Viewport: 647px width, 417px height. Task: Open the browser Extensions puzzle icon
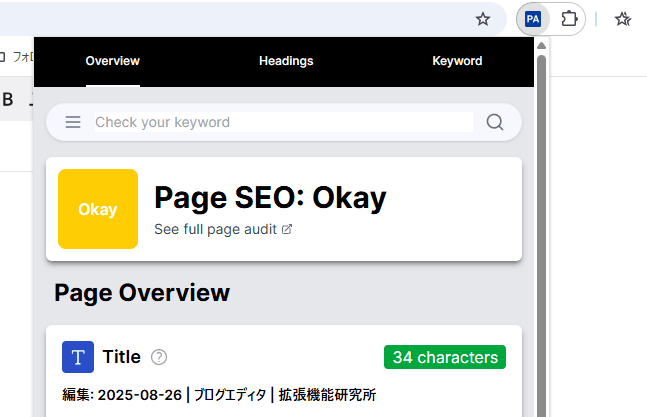(x=569, y=19)
